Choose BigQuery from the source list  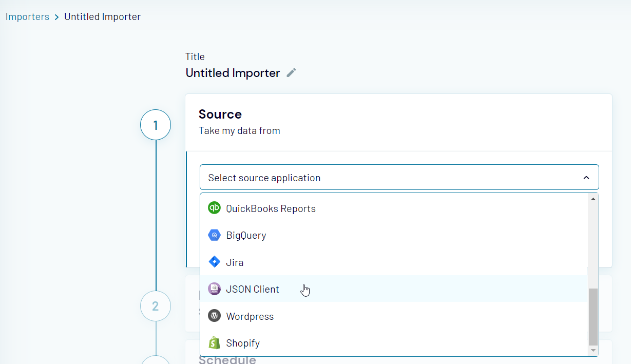(394, 235)
